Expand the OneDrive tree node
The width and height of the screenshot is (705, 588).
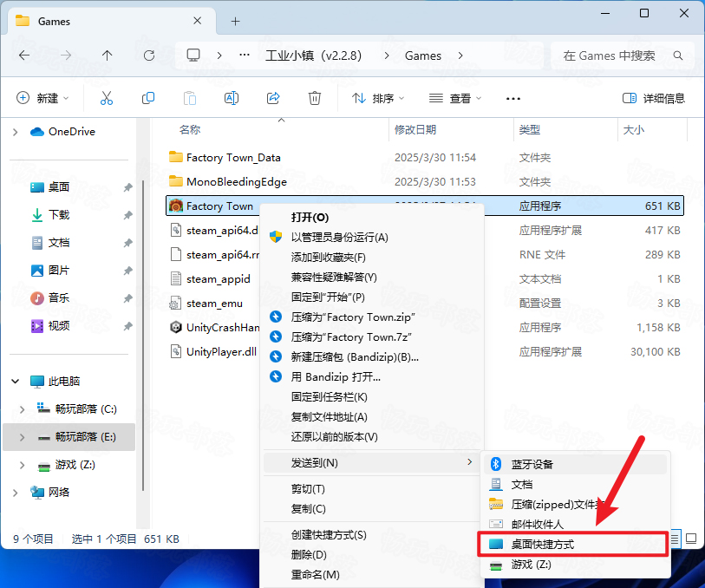[x=16, y=132]
